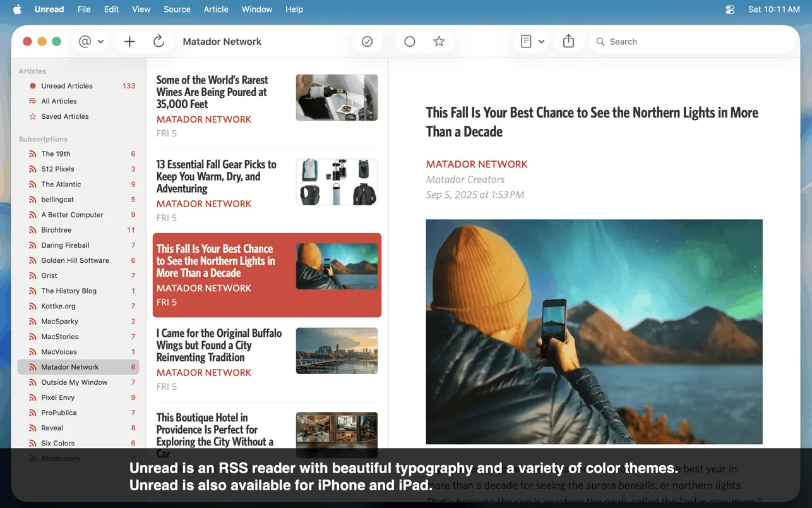
Task: Open Control Center in menu bar
Action: click(x=730, y=9)
